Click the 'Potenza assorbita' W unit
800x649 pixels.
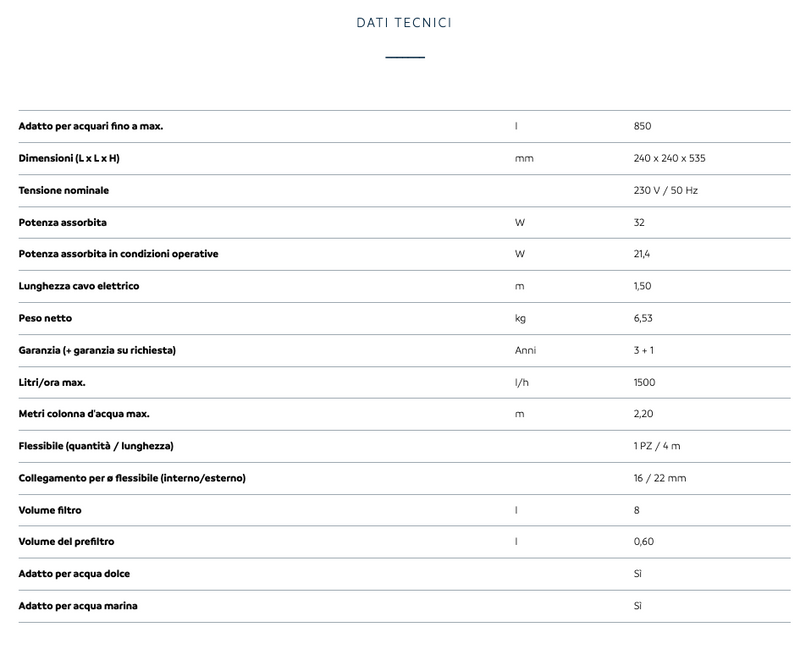pyautogui.click(x=519, y=222)
